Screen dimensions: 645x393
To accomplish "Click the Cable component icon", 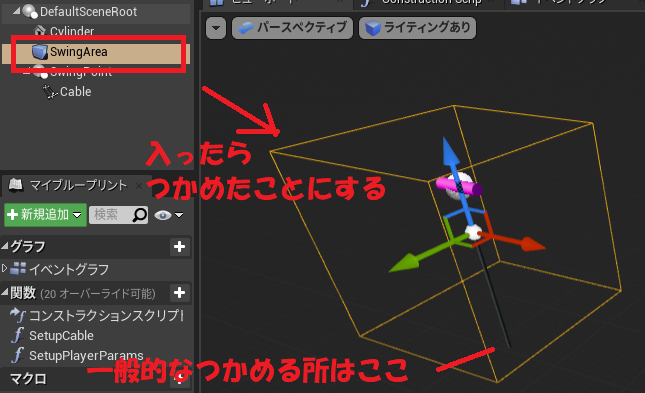I will (x=50, y=91).
